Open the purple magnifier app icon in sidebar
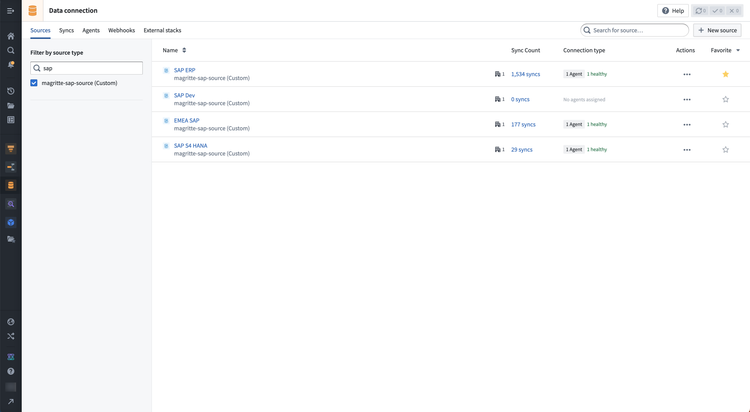 [11, 204]
